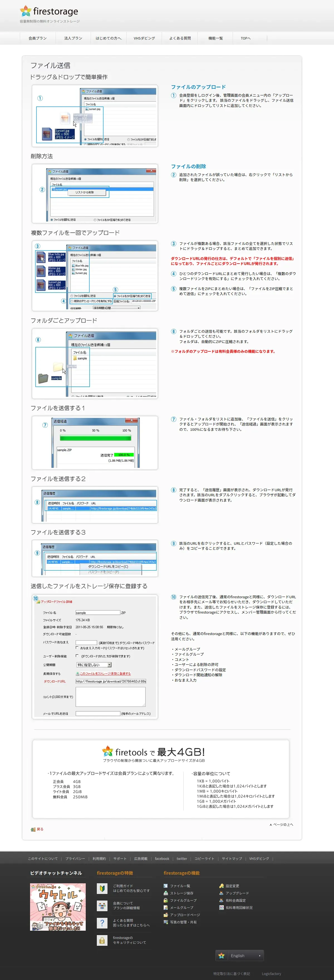
Task: Click TOPへ in the top navigation
Action: (246, 38)
